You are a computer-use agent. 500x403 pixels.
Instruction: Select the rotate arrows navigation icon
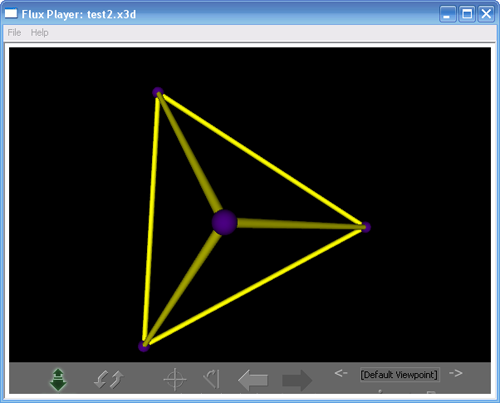pos(109,380)
